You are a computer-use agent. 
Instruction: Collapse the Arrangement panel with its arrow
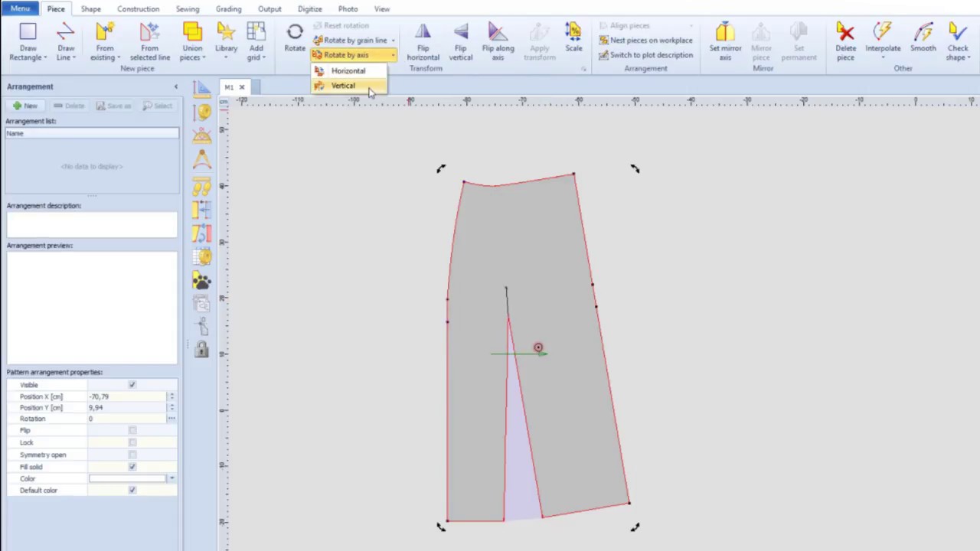tap(175, 86)
